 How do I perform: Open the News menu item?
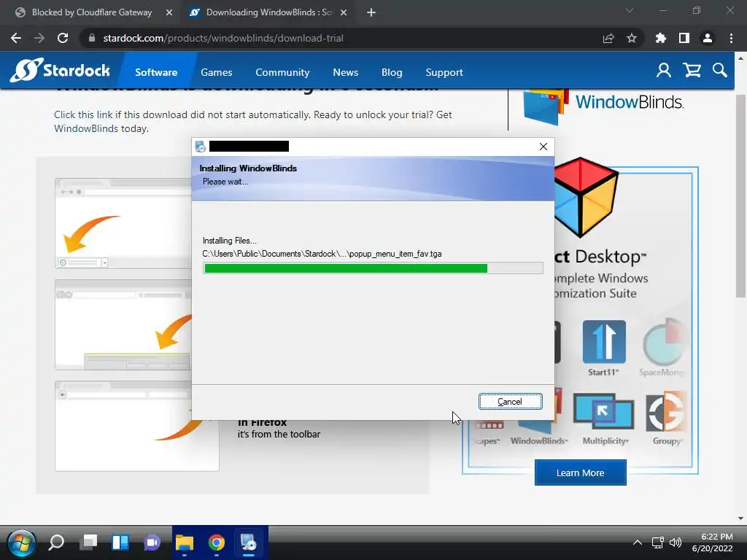coord(345,72)
